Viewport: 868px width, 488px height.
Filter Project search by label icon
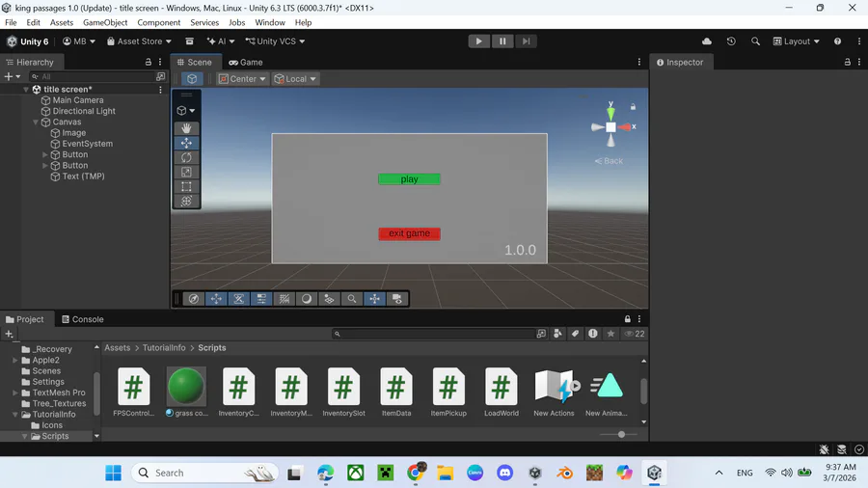click(575, 334)
